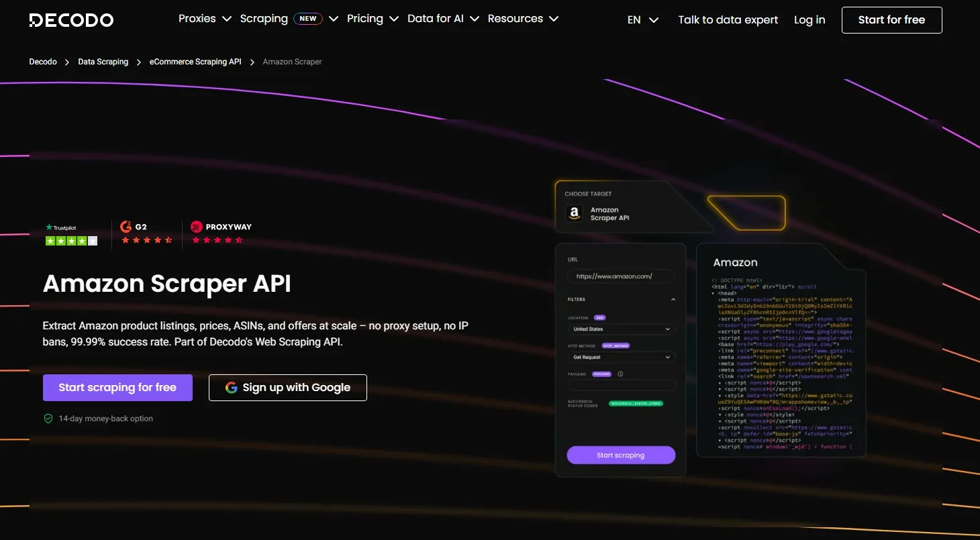This screenshot has height=540, width=980.
Task: Click the Amazon Scraper API heading
Action: 167,284
